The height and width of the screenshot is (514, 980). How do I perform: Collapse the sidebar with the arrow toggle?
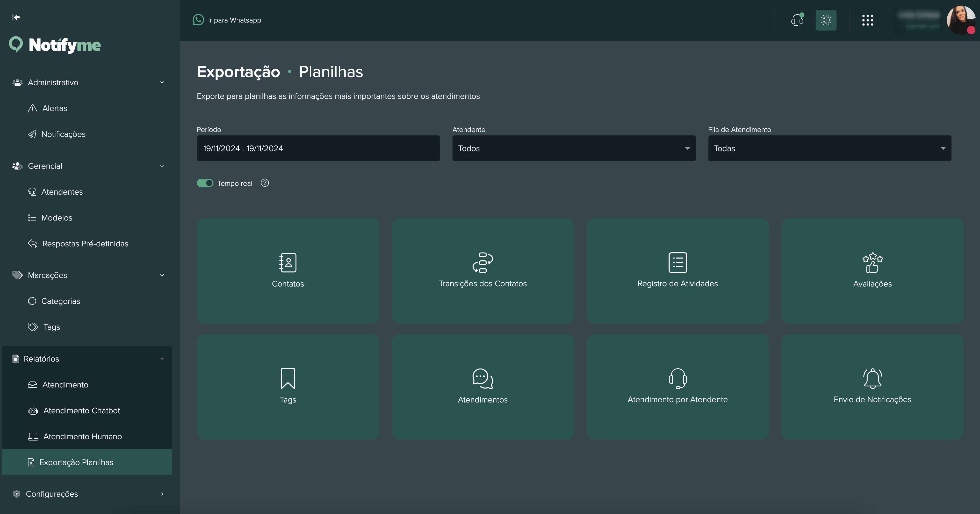(x=16, y=17)
